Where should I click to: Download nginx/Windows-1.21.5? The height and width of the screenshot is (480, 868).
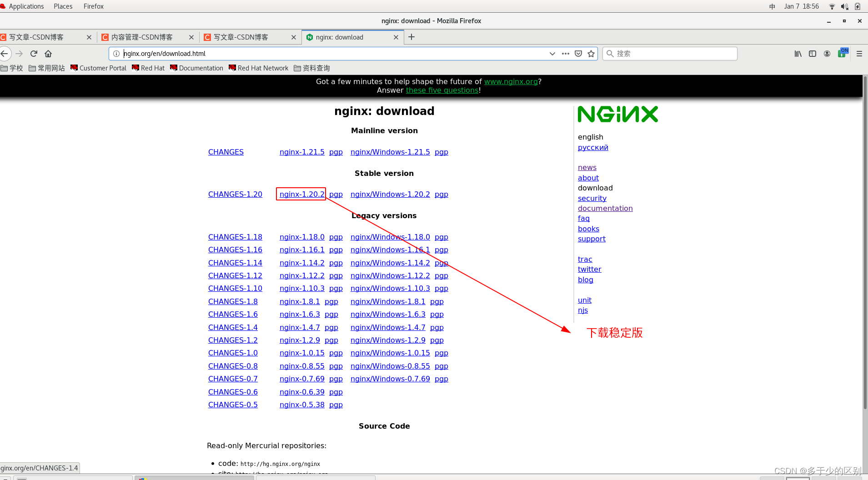(x=390, y=152)
